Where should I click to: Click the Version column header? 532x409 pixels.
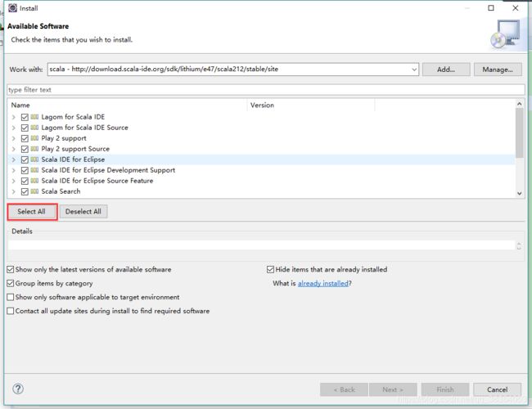click(x=311, y=106)
